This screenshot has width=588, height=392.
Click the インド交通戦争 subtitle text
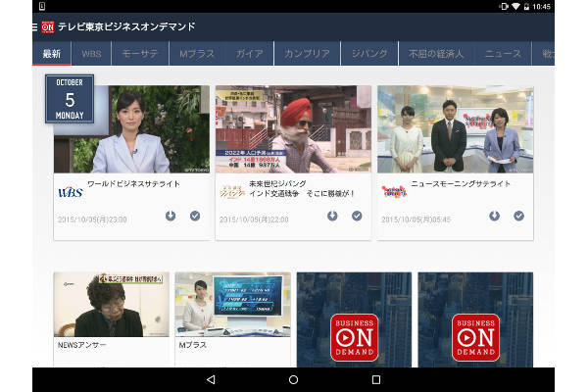[x=302, y=194]
